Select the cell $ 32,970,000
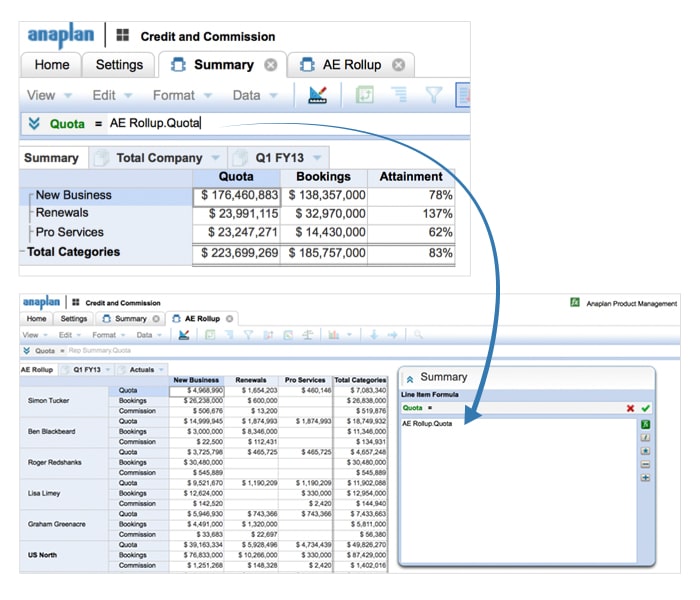The image size is (700, 600). click(x=324, y=214)
